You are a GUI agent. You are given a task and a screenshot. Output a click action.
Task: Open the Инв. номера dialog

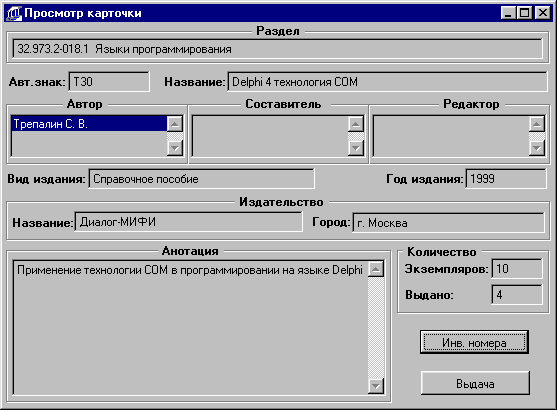[x=474, y=342]
